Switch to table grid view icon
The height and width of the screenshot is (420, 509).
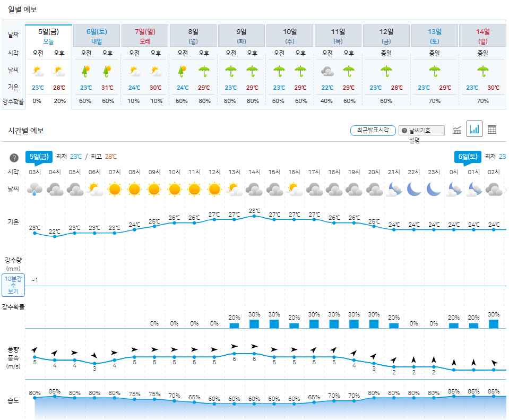pos(492,130)
